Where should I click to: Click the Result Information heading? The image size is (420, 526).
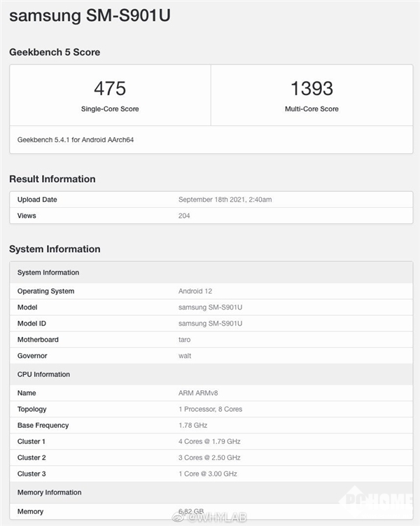tap(52, 179)
